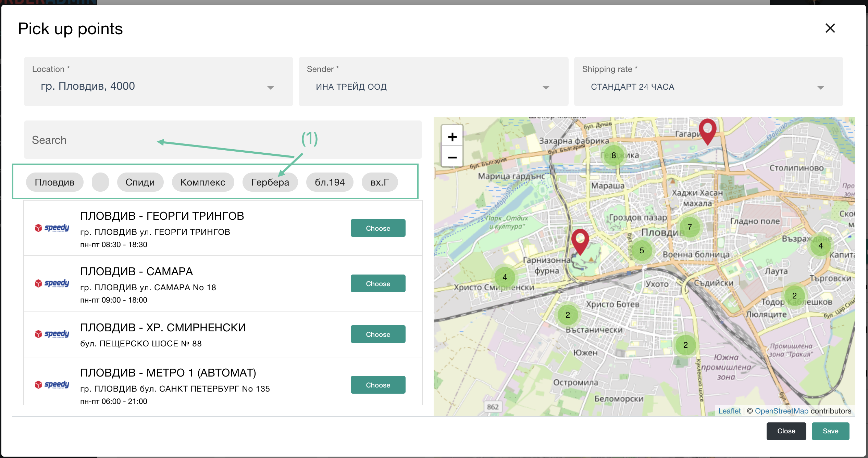Image resolution: width=868 pixels, height=458 pixels.
Task: Close the Pick up points dialog with X
Action: pyautogui.click(x=830, y=28)
